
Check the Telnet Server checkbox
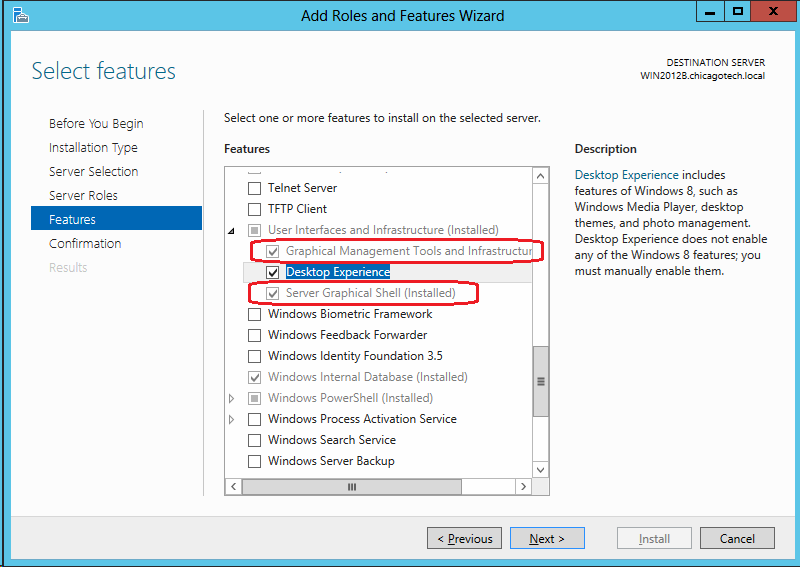(254, 188)
